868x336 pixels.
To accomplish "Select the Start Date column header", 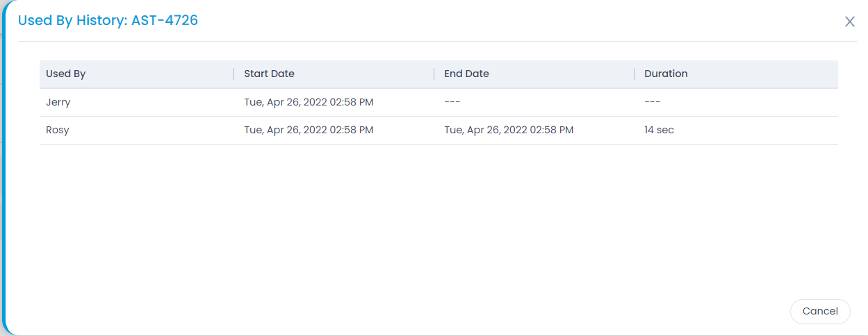I will click(269, 74).
